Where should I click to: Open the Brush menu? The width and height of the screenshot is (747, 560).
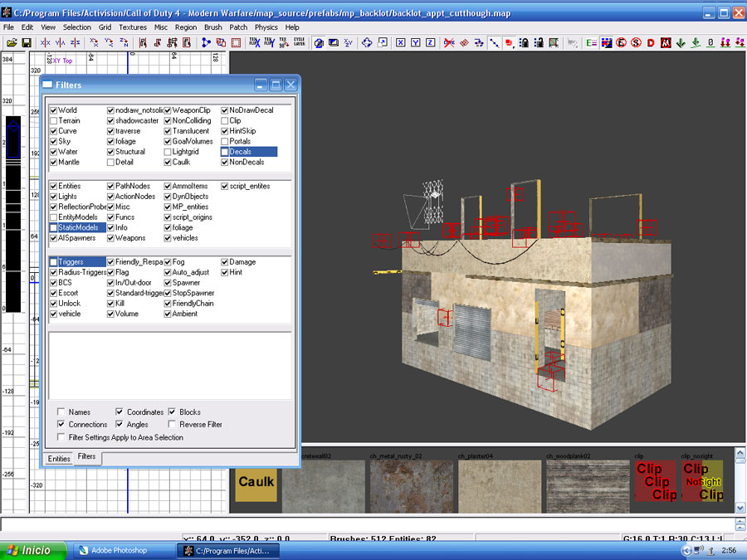click(x=213, y=27)
